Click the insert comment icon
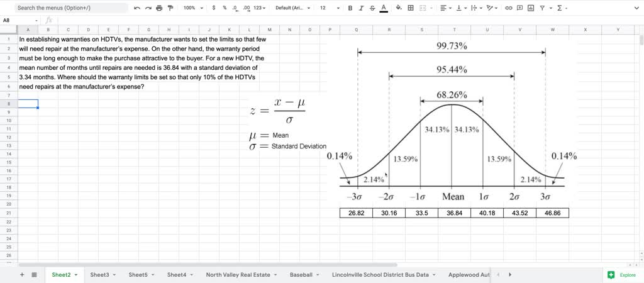Viewport: 644px width, 283px height. pyautogui.click(x=519, y=8)
